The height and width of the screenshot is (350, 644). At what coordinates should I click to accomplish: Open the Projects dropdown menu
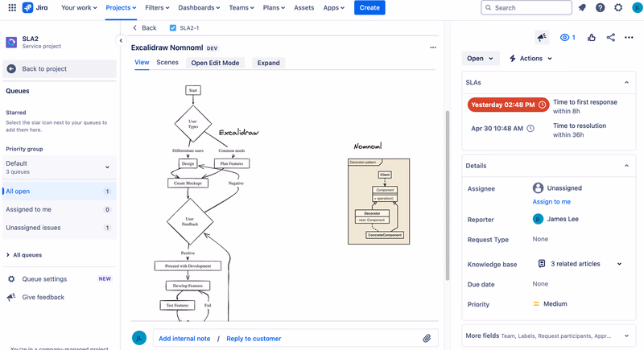(x=121, y=7)
